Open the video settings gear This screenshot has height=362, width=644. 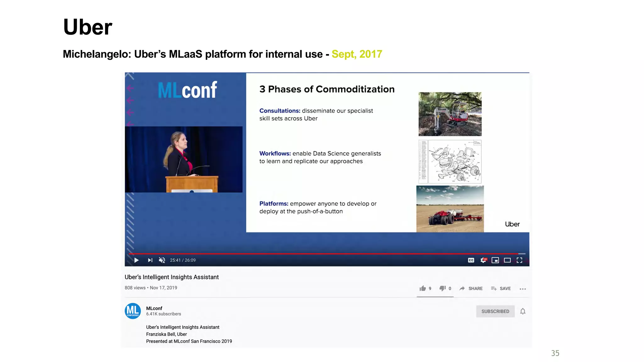(483, 260)
